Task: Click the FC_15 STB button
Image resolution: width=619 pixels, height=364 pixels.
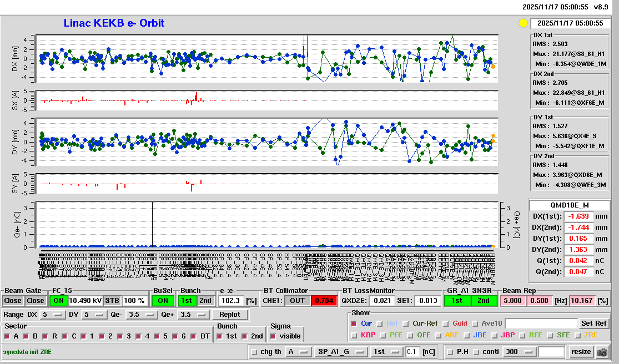Action: coord(112,301)
